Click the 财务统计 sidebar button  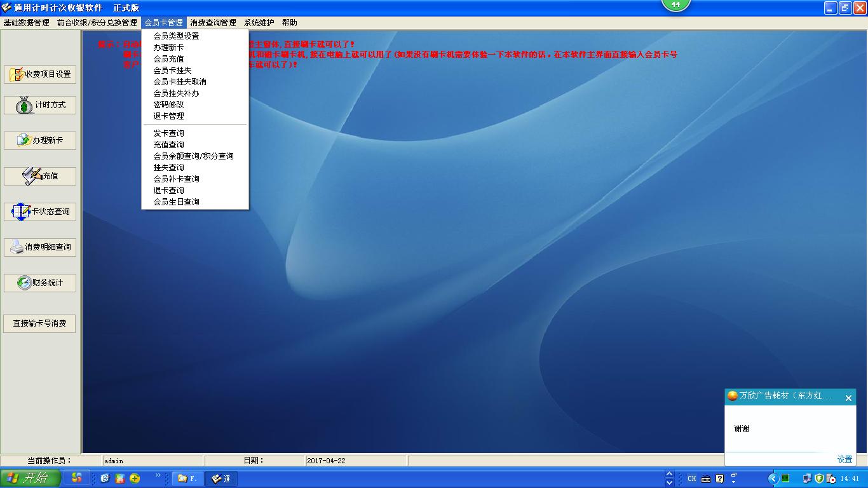click(x=40, y=283)
